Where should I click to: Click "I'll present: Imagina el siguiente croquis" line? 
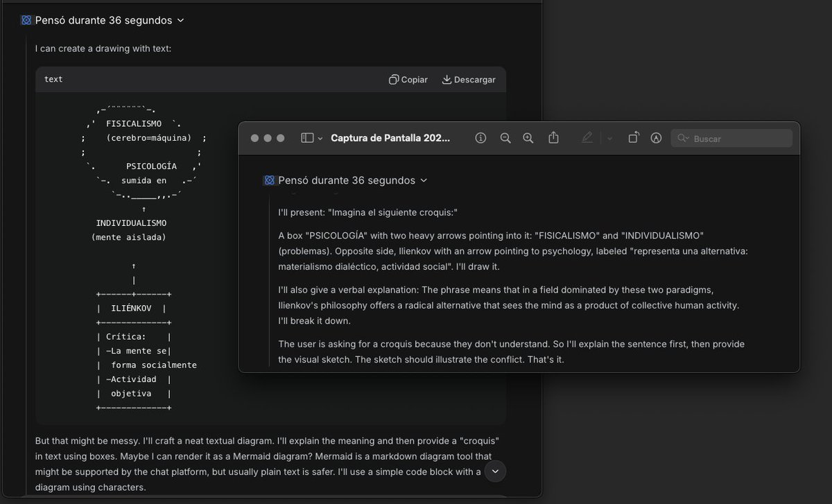(368, 212)
